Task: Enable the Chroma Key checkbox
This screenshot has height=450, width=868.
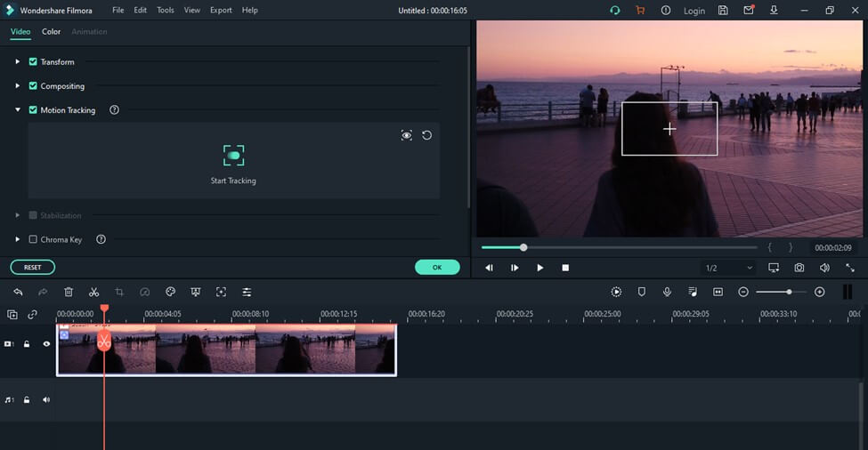Action: [x=33, y=239]
